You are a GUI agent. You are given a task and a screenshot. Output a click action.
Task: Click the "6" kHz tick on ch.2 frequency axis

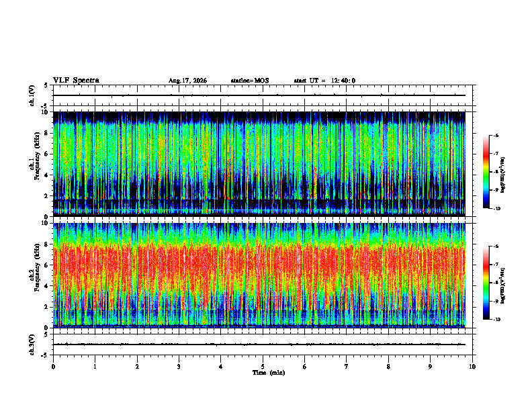tap(47, 265)
